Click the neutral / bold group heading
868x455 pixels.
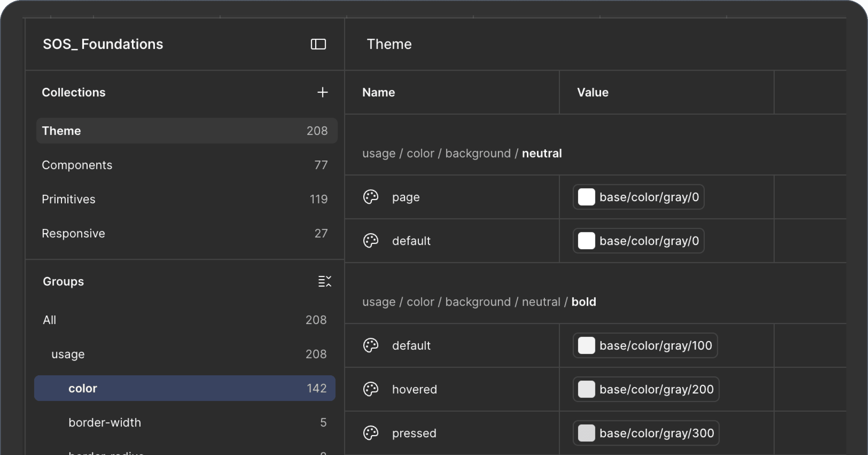coord(479,302)
